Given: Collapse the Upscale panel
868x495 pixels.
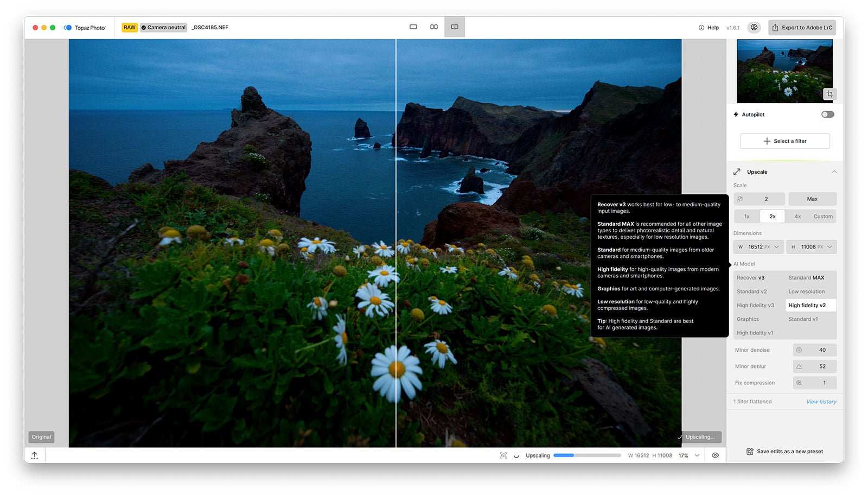Looking at the screenshot, I should pyautogui.click(x=834, y=172).
